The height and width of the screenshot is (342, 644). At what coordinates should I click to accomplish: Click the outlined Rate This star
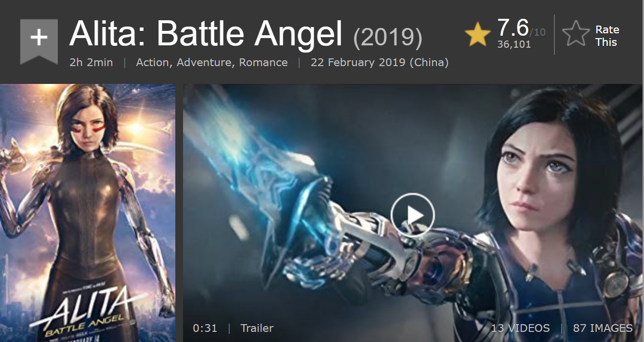pyautogui.click(x=576, y=34)
